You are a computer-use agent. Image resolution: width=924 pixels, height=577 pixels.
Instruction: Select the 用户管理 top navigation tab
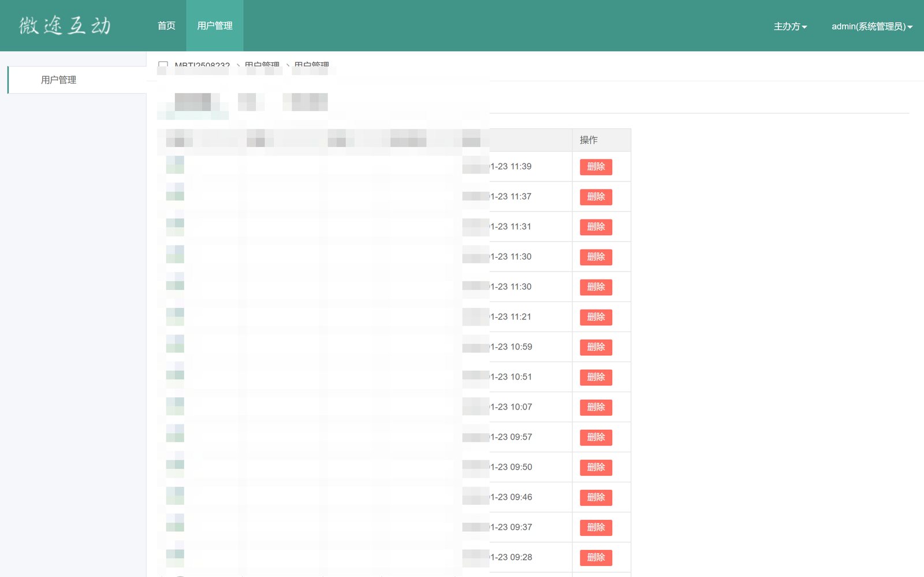215,25
